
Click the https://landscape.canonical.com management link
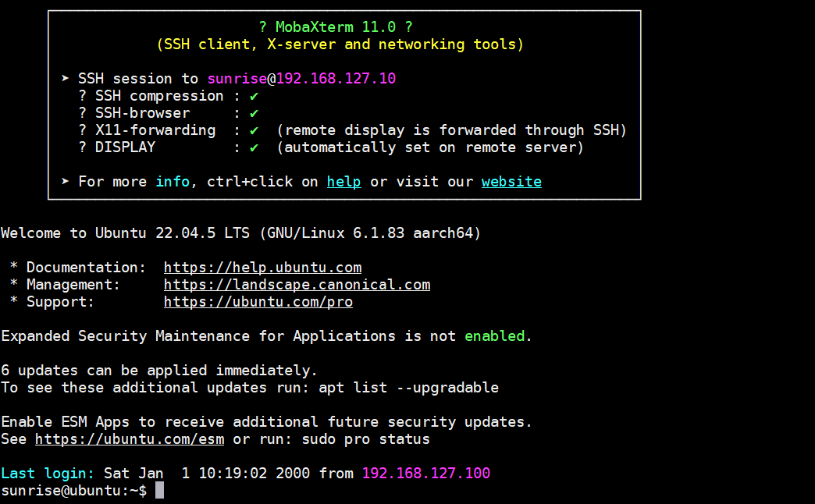pyautogui.click(x=297, y=285)
